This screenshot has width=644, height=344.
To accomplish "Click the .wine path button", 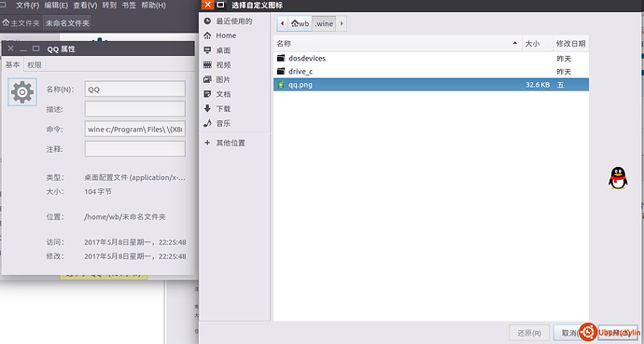I will 324,24.
